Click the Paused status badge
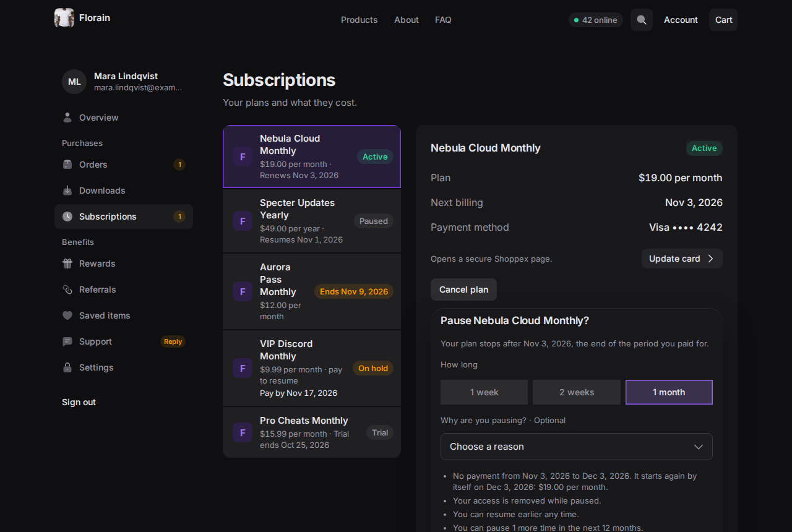 click(x=374, y=221)
